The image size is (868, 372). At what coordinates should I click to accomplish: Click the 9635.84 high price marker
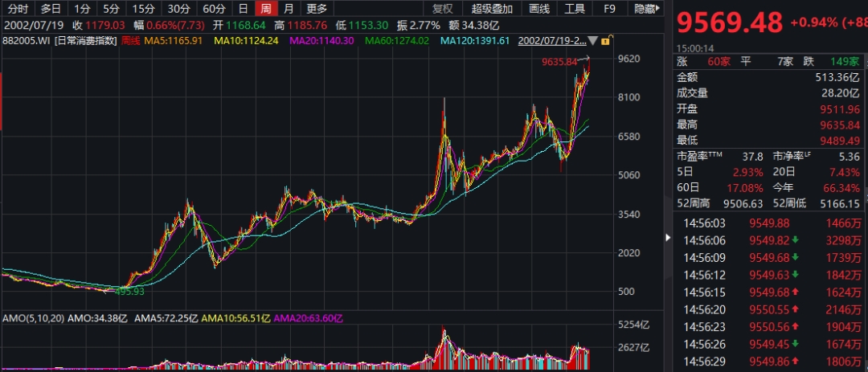click(x=559, y=62)
